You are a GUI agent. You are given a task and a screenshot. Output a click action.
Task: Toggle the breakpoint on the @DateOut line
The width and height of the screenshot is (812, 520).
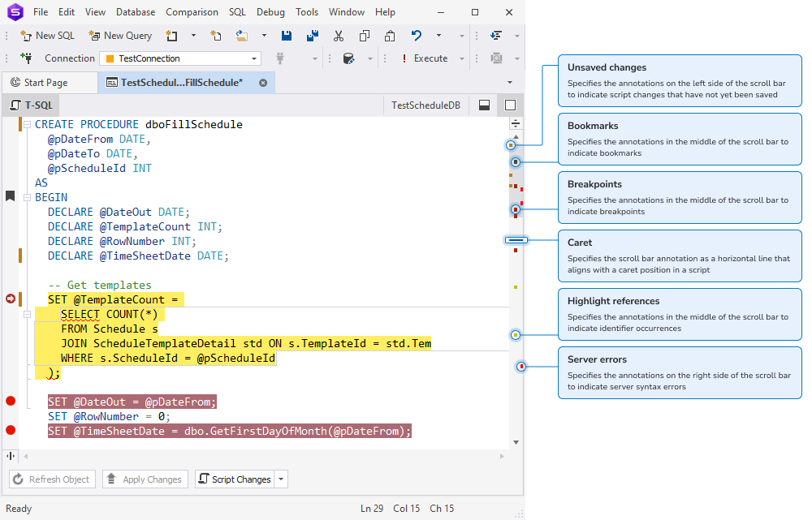pyautogui.click(x=10, y=400)
